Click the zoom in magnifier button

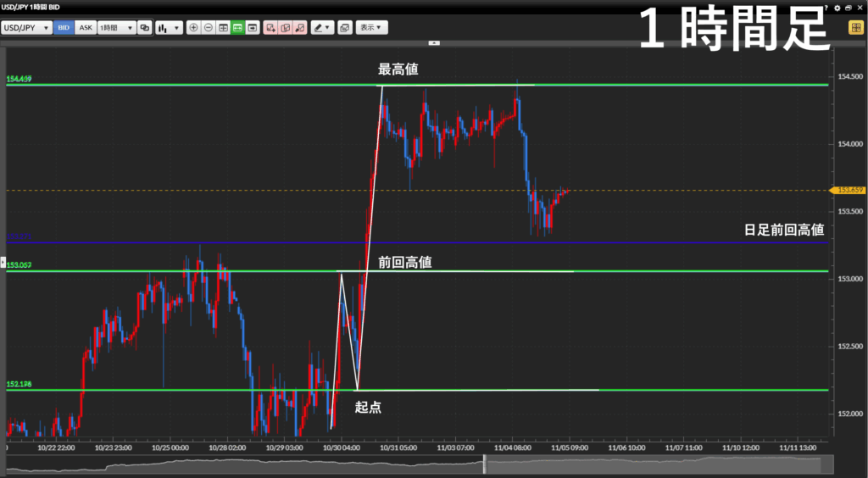(193, 27)
